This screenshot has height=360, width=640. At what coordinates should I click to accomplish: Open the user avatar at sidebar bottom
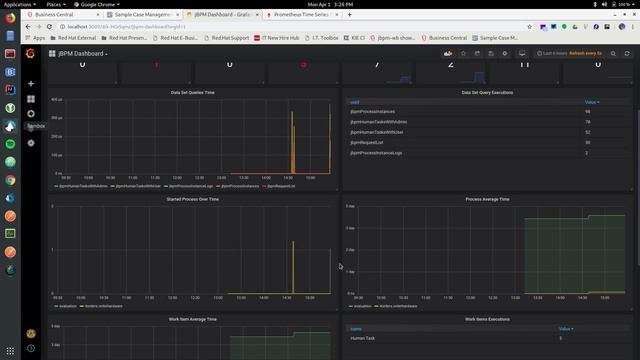coord(31,333)
